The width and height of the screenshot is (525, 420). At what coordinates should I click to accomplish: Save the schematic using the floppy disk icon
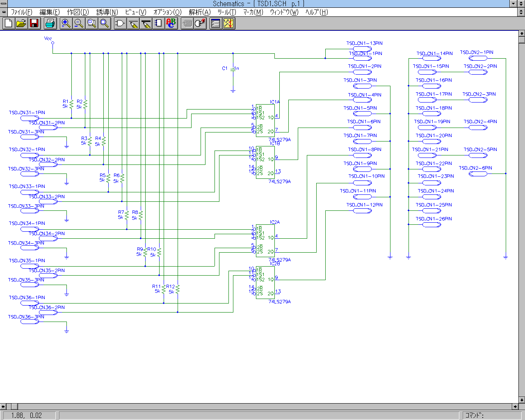coord(34,23)
